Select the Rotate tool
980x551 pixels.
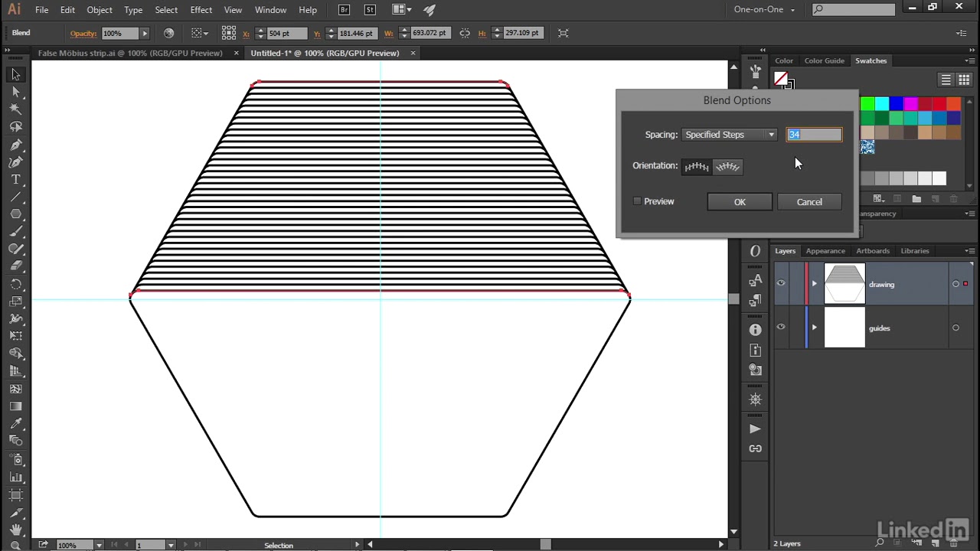pyautogui.click(x=15, y=284)
